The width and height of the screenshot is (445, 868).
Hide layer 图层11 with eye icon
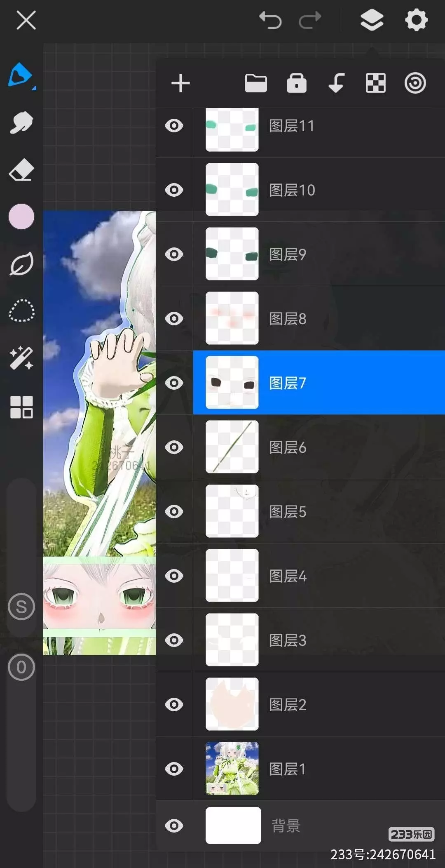(174, 126)
